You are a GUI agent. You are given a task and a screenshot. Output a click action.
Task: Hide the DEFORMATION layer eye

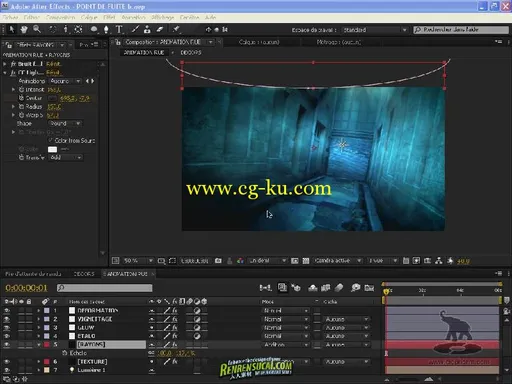[7, 310]
